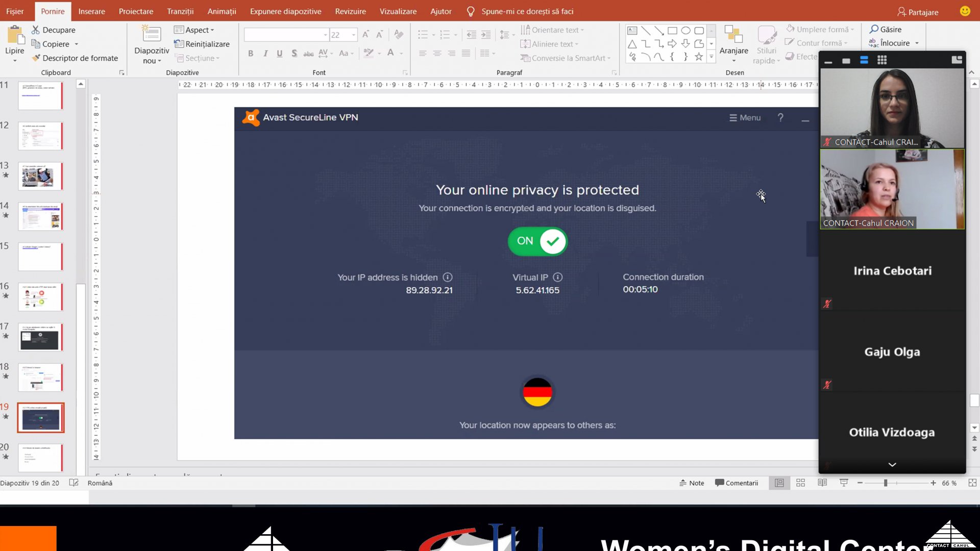980x551 pixels.
Task: Switch Zoom to gallery grid view
Action: pos(882,60)
